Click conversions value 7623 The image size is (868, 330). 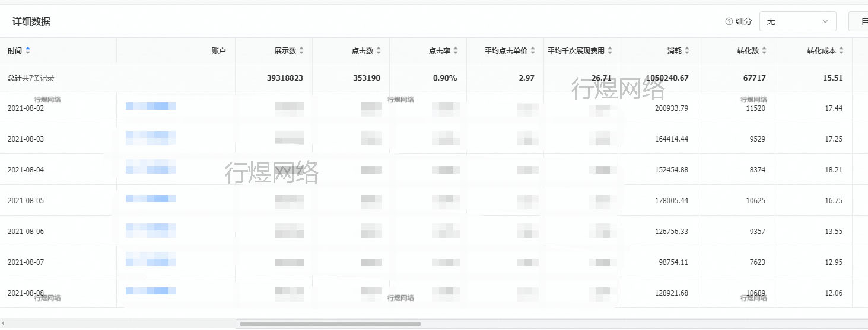pos(758,262)
